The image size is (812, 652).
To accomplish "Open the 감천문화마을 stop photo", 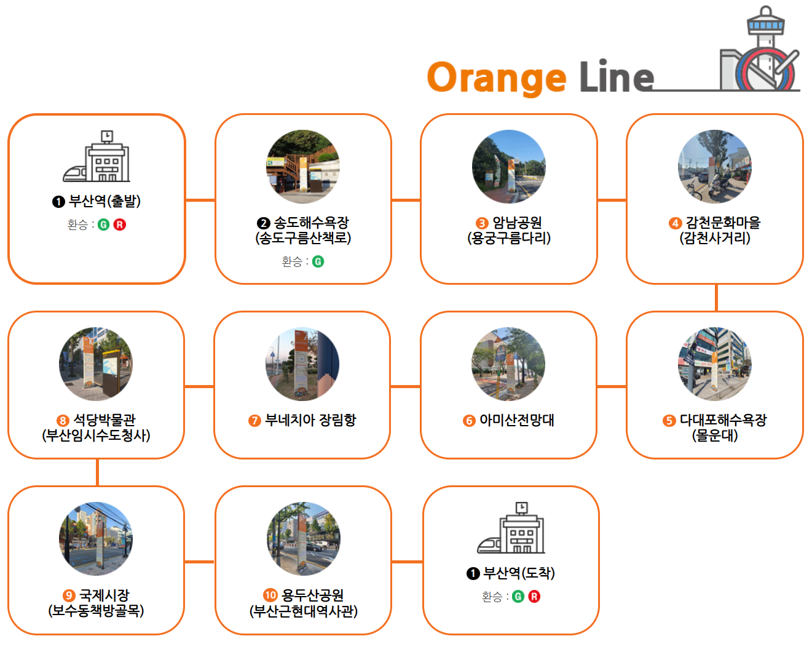I will tap(715, 167).
